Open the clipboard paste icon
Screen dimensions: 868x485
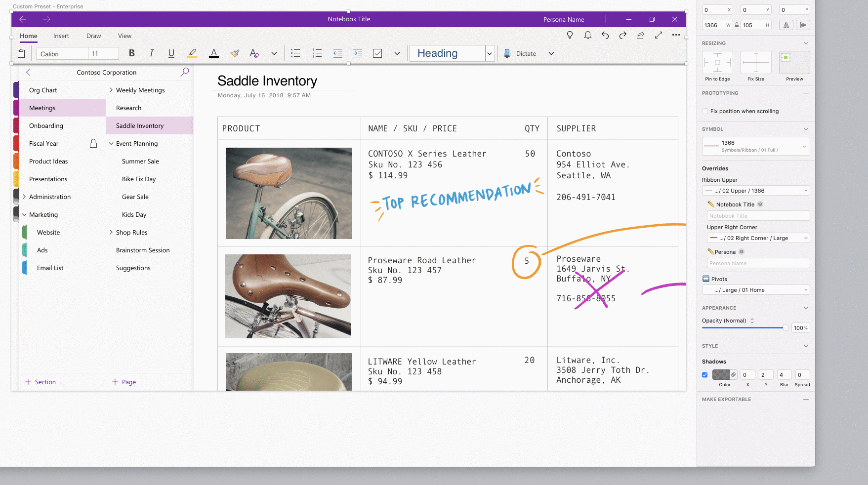click(21, 53)
